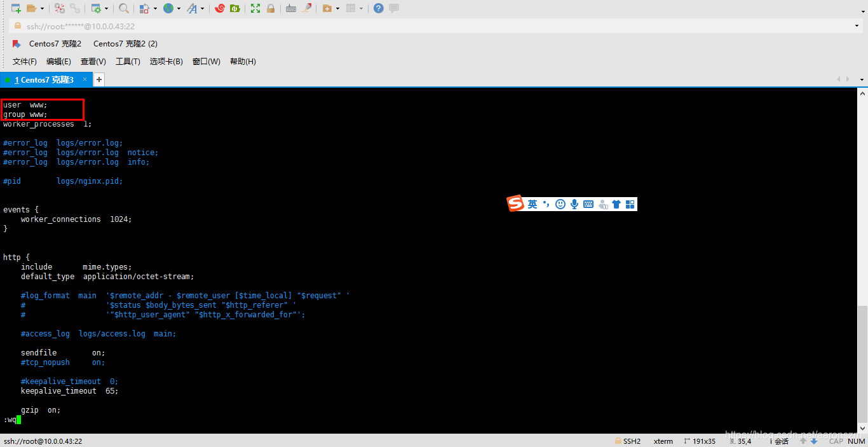868x447 pixels.
Task: Click Sogou microphone voice input
Action: pyautogui.click(x=574, y=204)
